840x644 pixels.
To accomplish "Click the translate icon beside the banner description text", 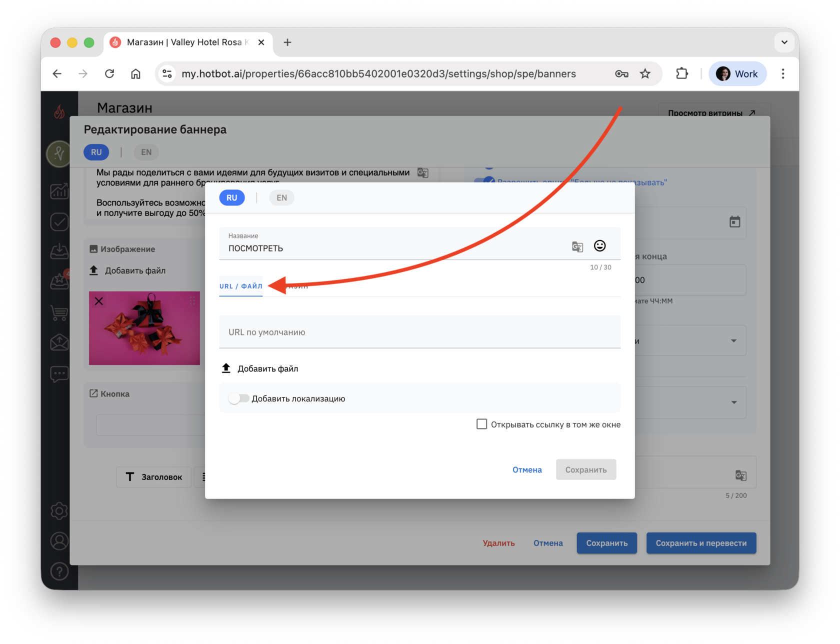I will (422, 172).
